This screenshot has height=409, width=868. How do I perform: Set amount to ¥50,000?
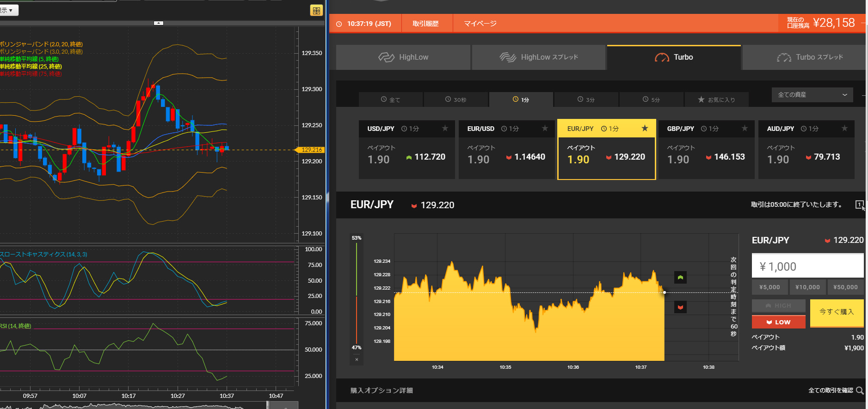(845, 287)
